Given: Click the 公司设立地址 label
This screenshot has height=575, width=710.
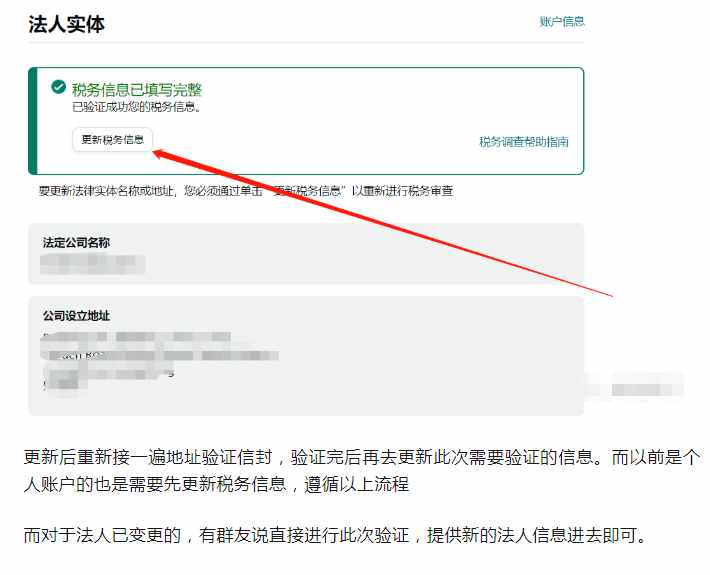Looking at the screenshot, I should pyautogui.click(x=76, y=316).
